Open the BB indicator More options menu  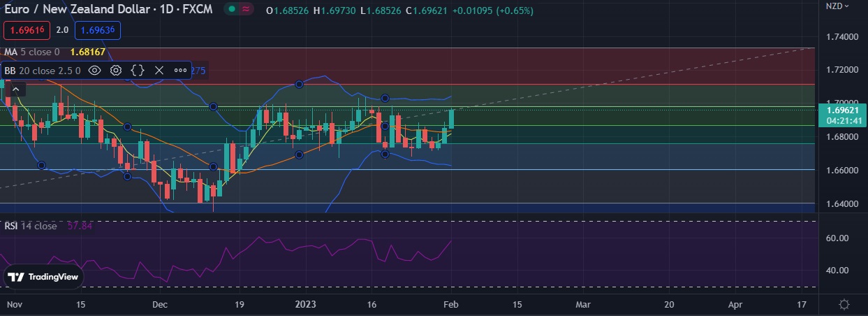(180, 71)
